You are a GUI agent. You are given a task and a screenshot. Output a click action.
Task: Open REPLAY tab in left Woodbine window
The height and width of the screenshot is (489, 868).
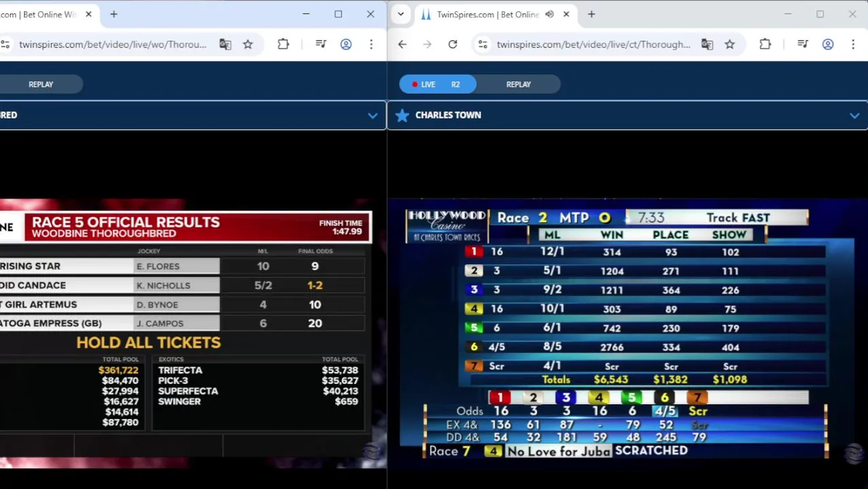[x=41, y=84]
